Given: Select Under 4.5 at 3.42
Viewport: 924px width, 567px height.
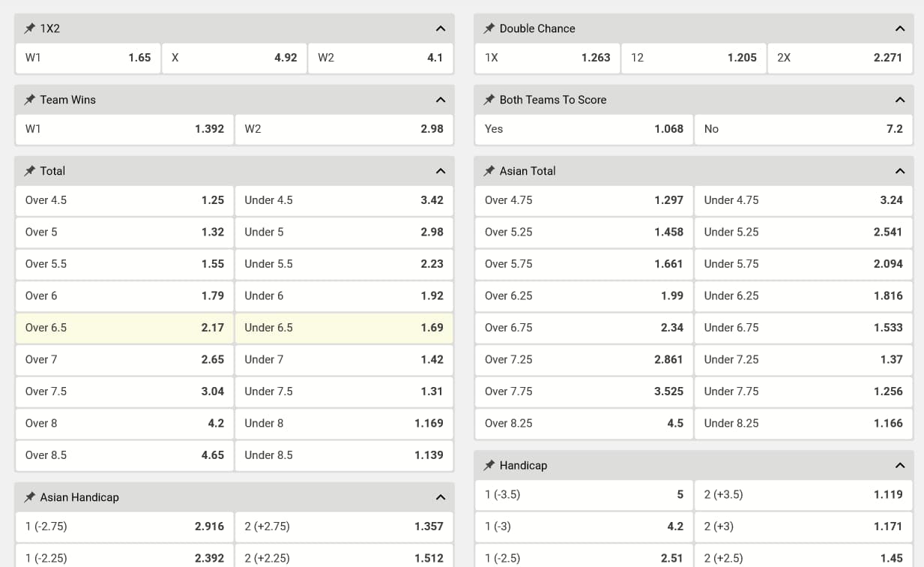Looking at the screenshot, I should [344, 200].
